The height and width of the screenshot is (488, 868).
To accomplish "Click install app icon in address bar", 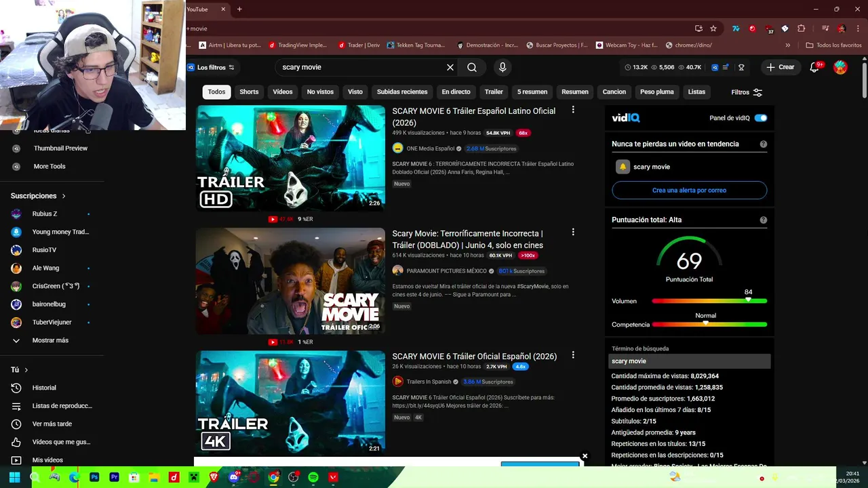I will (x=698, y=28).
